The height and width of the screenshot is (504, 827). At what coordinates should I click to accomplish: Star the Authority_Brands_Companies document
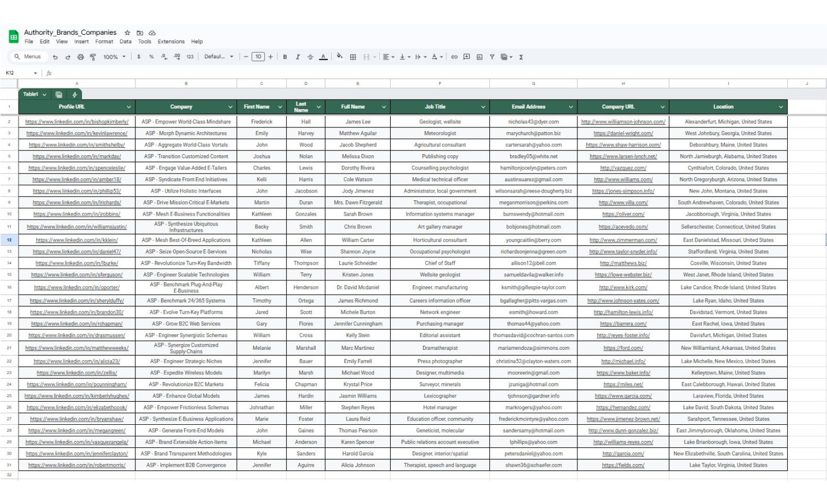[x=127, y=33]
